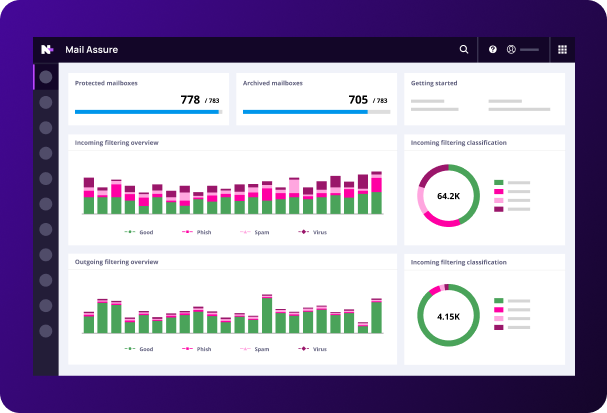The width and height of the screenshot is (607, 413).
Task: Click bright pink swatch in 4.15K donut legend
Action: 499,310
